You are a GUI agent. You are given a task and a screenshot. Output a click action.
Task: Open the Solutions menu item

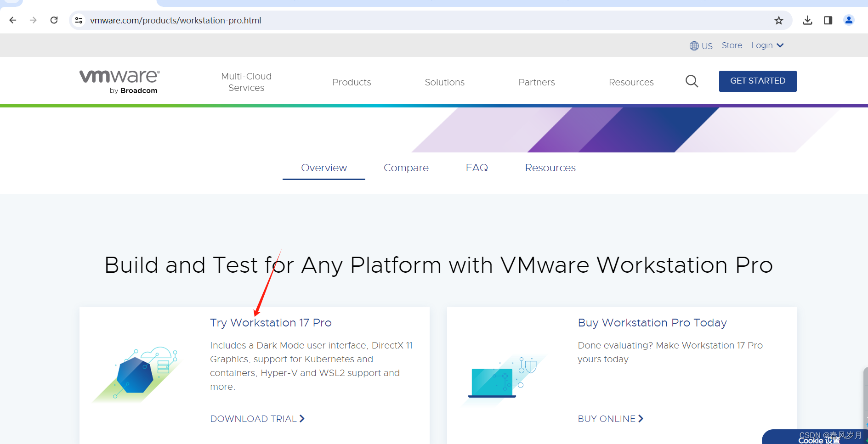444,82
